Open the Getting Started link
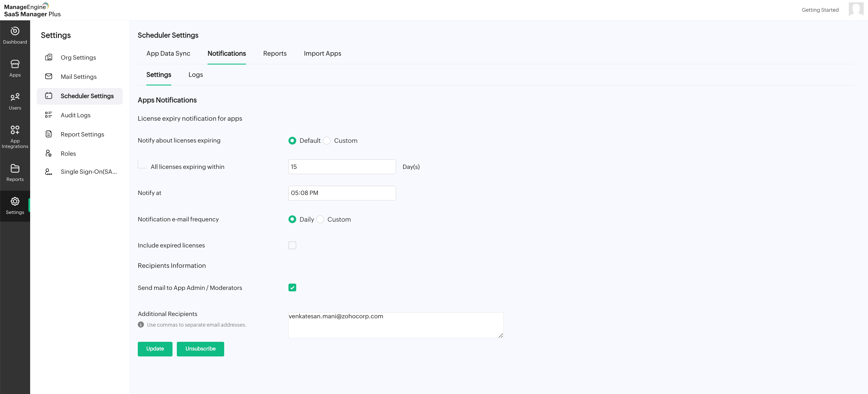 pos(820,10)
